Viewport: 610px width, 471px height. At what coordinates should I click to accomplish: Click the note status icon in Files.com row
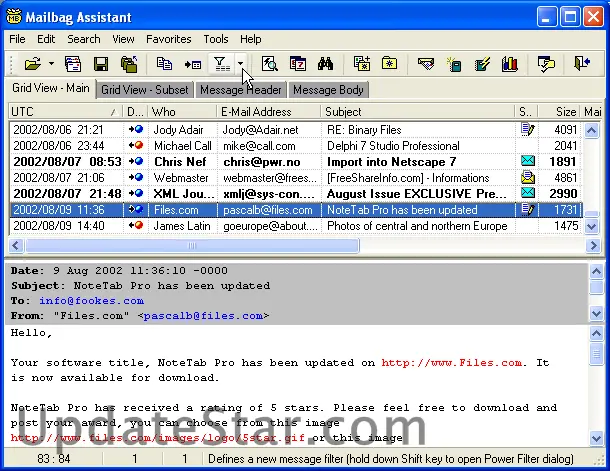point(528,210)
